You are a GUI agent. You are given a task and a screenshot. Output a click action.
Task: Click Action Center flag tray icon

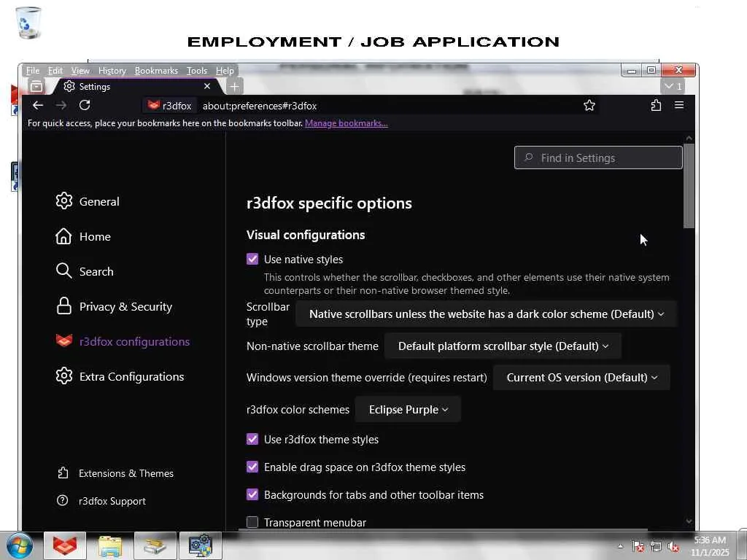[x=638, y=546]
